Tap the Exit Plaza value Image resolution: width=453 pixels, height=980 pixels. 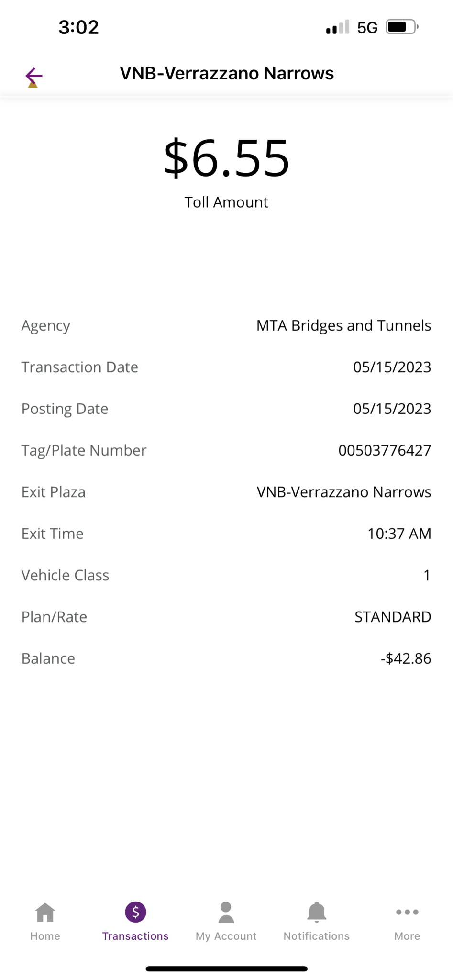point(343,492)
